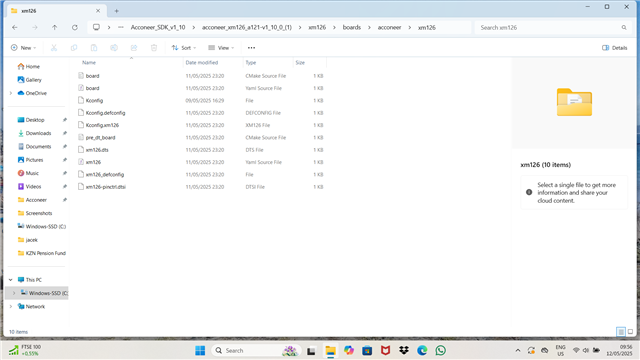640x360 pixels.
Task: Click the Delete trash icon
Action: click(x=154, y=48)
